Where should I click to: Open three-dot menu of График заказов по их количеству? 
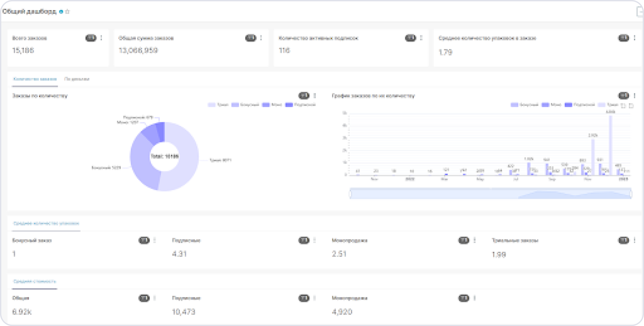tap(634, 96)
